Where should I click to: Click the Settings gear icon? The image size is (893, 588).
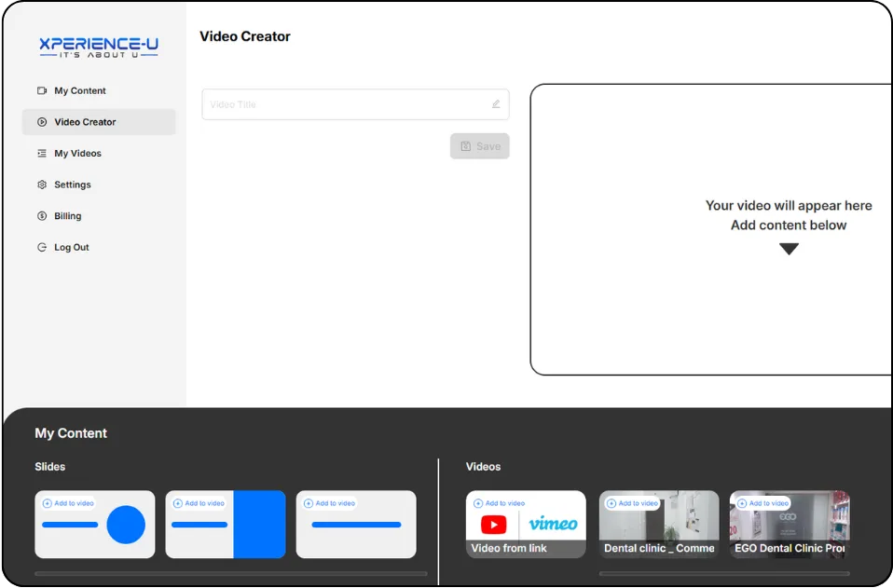[42, 185]
